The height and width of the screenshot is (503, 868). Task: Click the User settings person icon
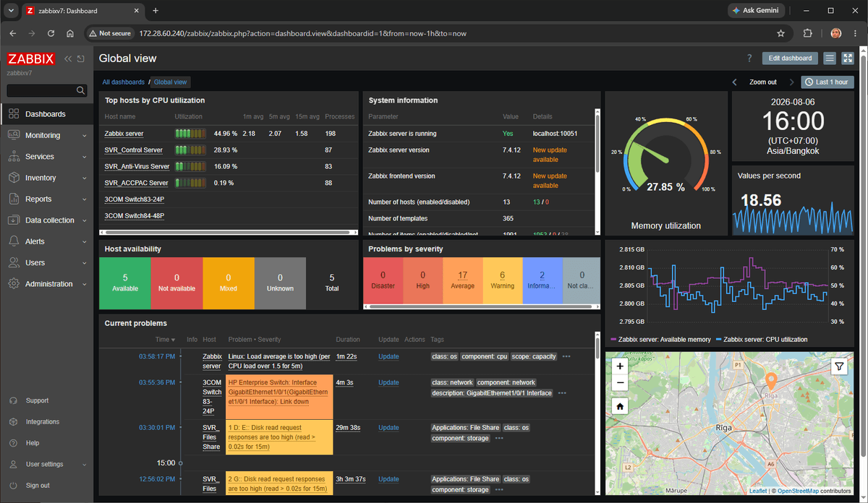coord(13,464)
